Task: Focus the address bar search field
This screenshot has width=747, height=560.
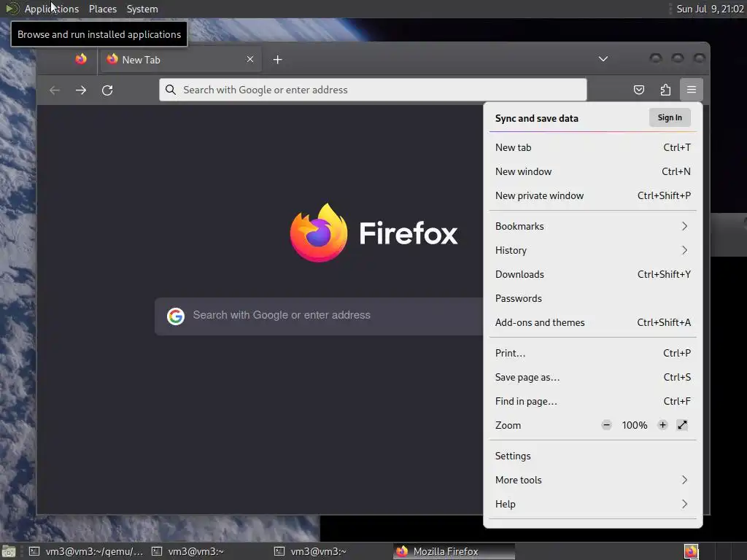Action: pos(373,90)
